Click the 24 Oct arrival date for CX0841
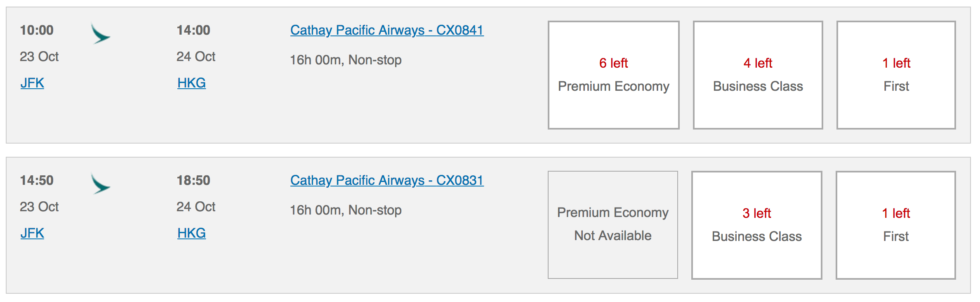Screen dimensions: 980x302 coord(196,57)
